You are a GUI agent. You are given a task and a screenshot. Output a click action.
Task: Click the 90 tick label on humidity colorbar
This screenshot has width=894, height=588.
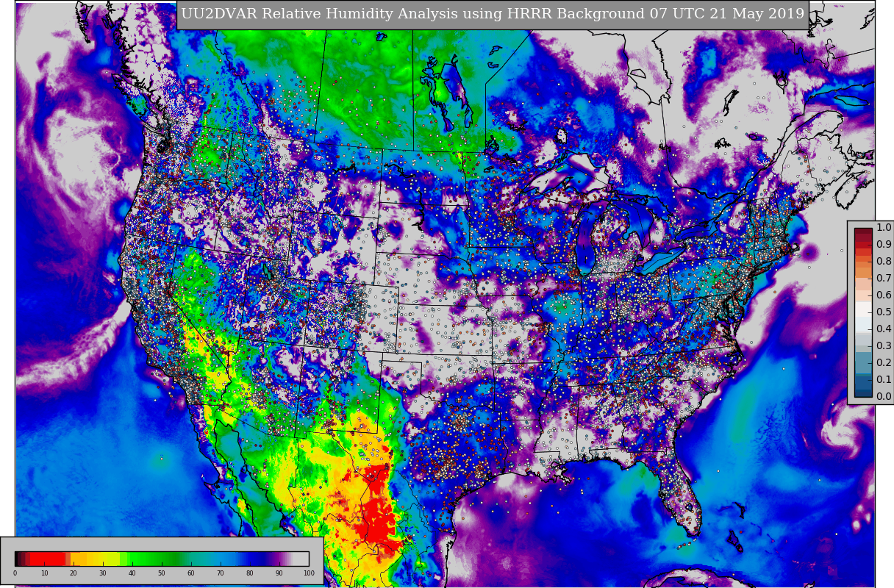pos(279,573)
